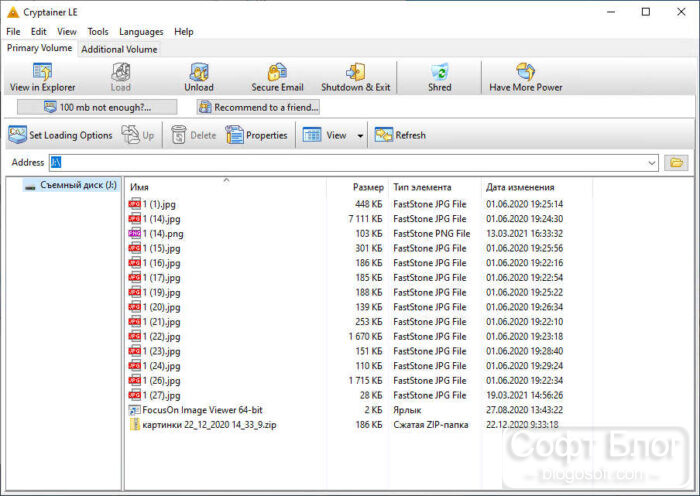Click the shortcut icon of FocusOn Image Viewer
The width and height of the screenshot is (700, 496).
[134, 410]
